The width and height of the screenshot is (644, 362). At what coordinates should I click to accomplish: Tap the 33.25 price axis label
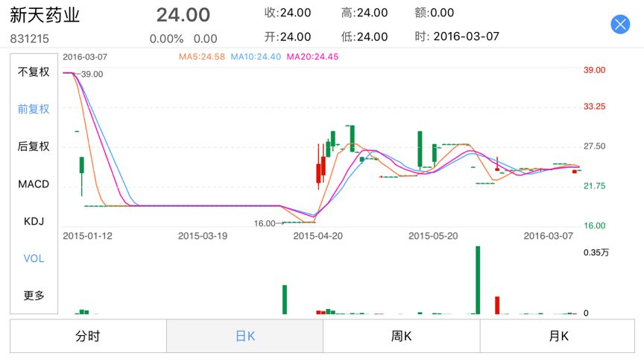[x=594, y=107]
